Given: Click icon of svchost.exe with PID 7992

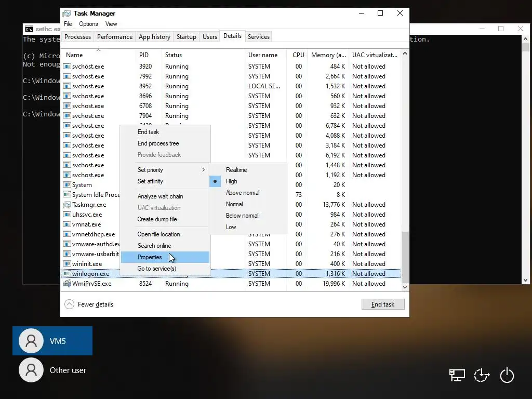Looking at the screenshot, I should pyautogui.click(x=67, y=76).
